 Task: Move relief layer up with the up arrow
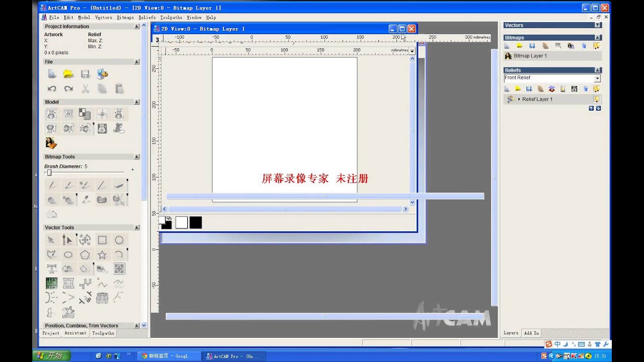[591, 108]
